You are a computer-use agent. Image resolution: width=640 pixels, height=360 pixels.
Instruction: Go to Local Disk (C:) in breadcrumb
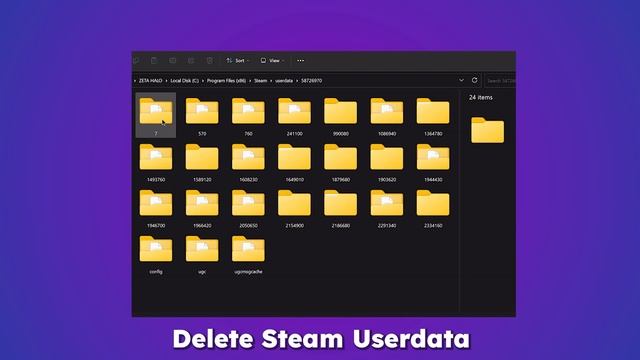(184, 81)
